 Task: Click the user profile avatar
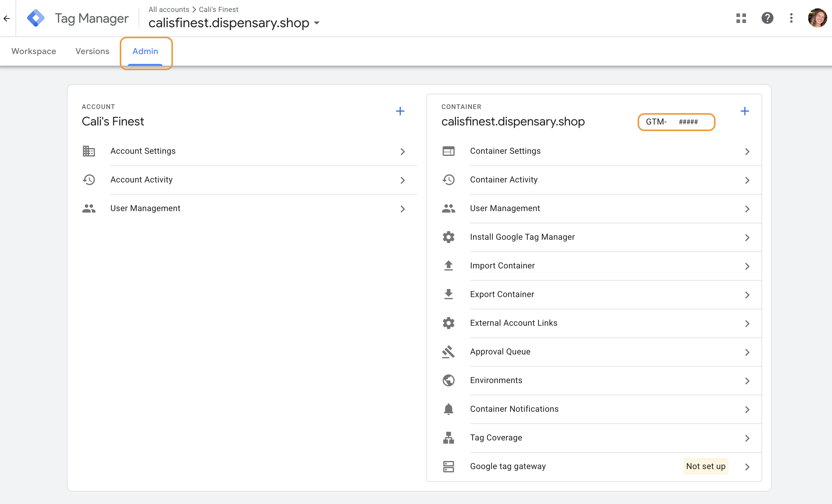point(817,18)
